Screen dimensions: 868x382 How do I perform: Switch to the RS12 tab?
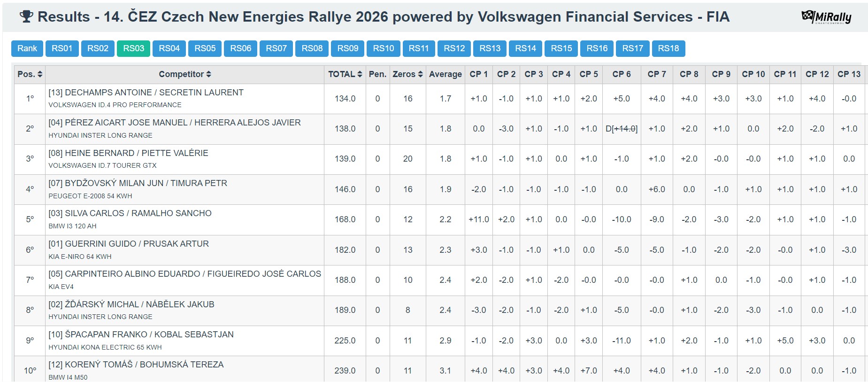454,48
